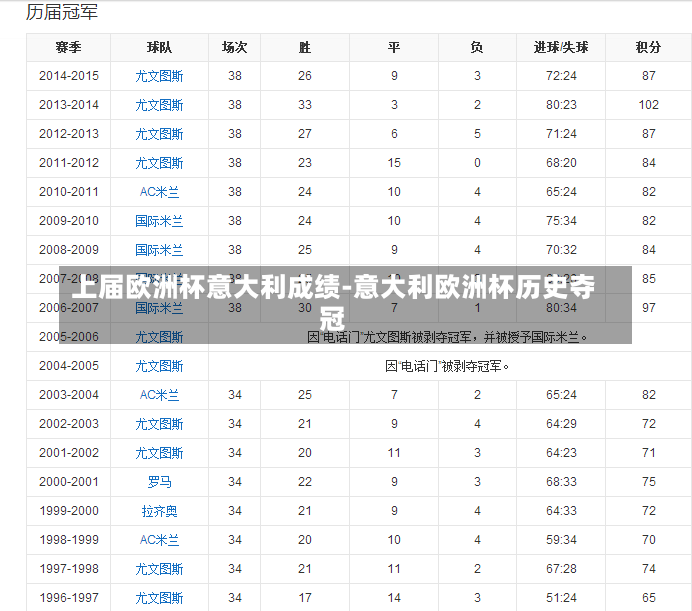Follow AC米兰 link in 2010-2011 row
Screen dimensions: 692x611
click(159, 192)
